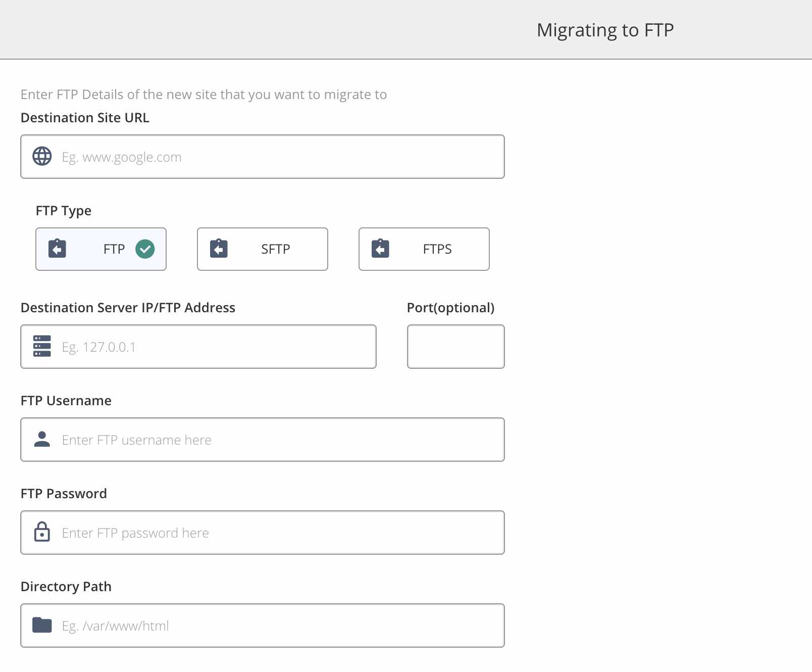Screen dimensions: 812x672
Task: Select SFTP as the FTP type
Action: [x=262, y=249]
